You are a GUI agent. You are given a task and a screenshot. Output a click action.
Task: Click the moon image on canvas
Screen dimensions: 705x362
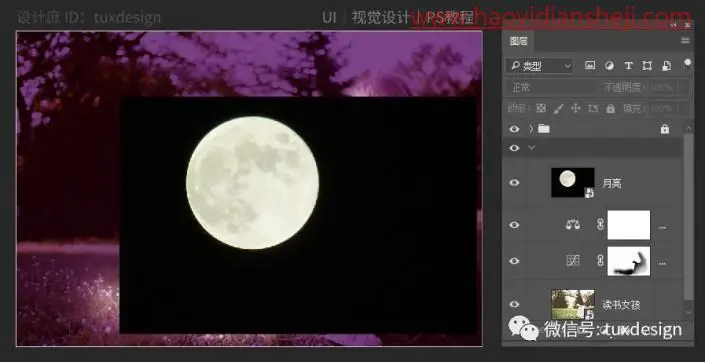click(253, 183)
